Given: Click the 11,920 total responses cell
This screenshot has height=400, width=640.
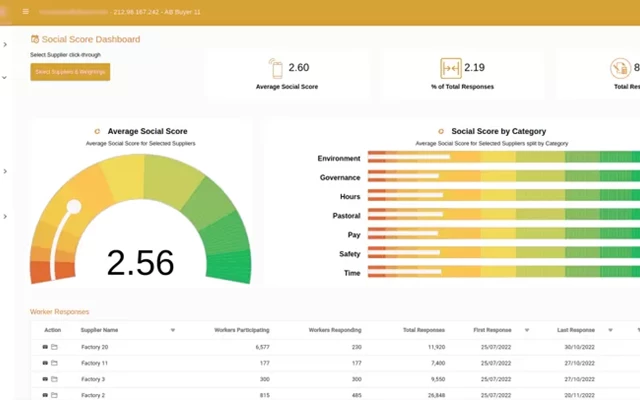Looking at the screenshot, I should tap(436, 347).
